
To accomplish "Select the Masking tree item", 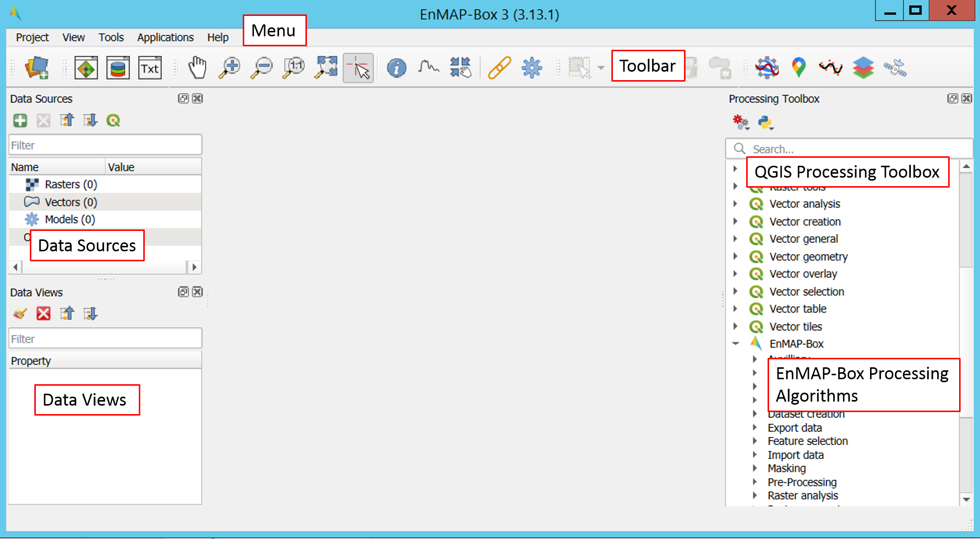I will coord(786,468).
